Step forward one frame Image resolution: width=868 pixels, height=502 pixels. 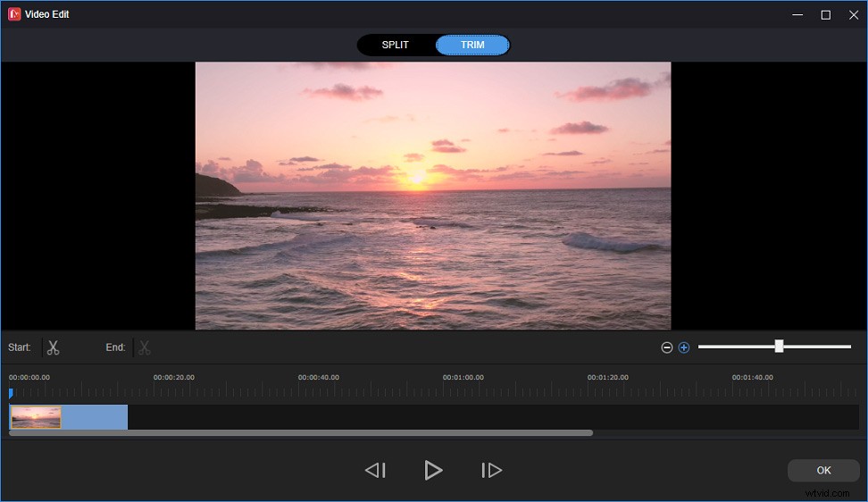(491, 471)
